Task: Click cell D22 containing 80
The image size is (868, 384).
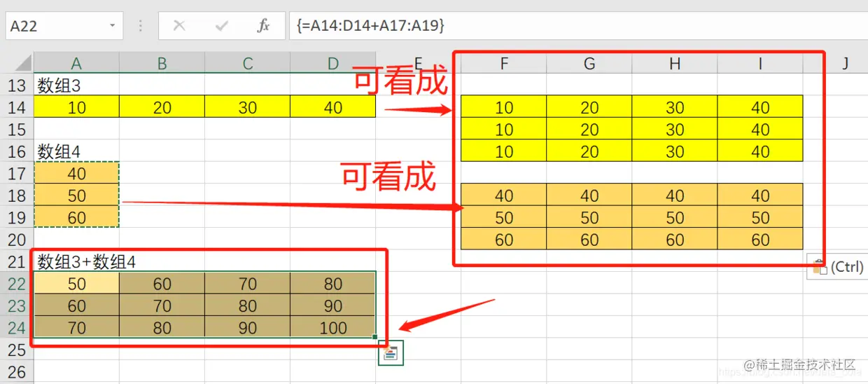Action: 333,283
